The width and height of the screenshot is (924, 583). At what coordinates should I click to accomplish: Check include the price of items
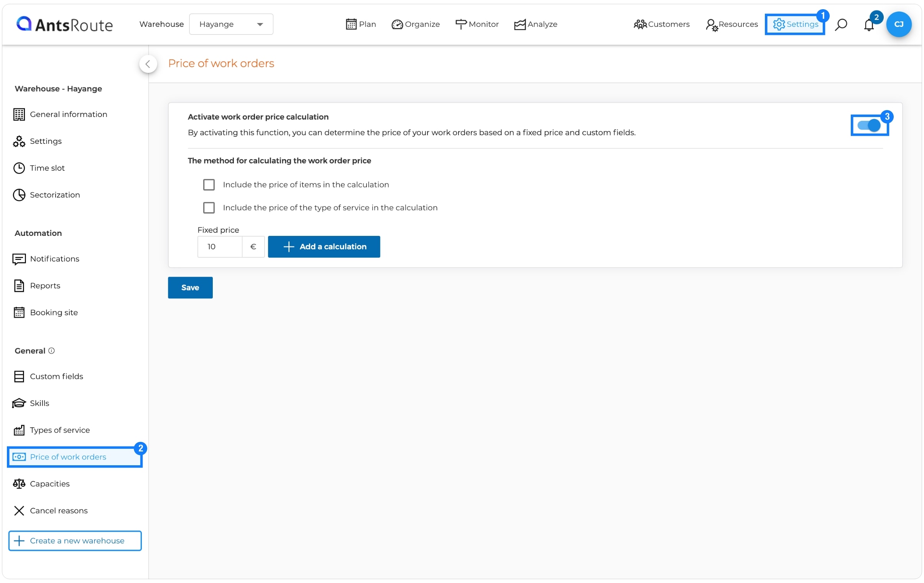coord(209,184)
